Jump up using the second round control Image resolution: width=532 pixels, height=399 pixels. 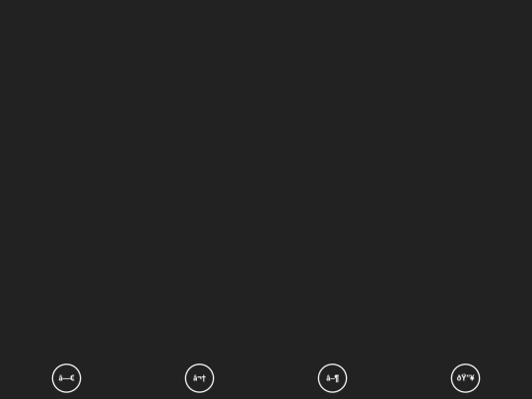pos(199,378)
